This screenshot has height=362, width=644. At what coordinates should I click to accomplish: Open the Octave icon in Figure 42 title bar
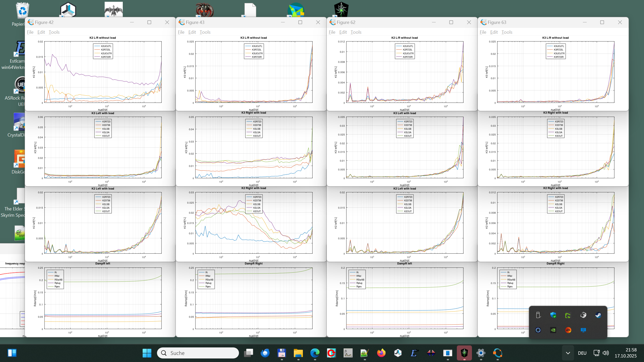pyautogui.click(x=31, y=22)
